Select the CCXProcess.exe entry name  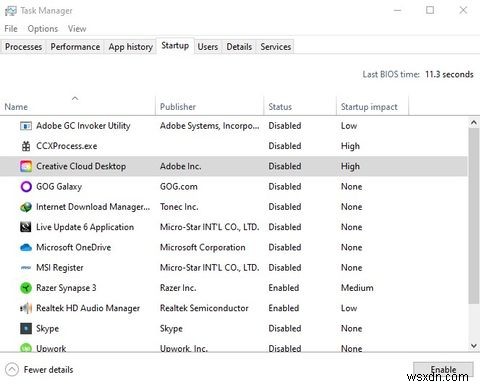tap(67, 146)
